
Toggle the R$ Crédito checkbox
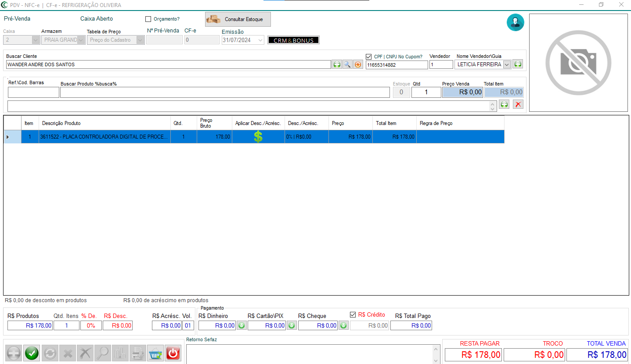point(353,314)
